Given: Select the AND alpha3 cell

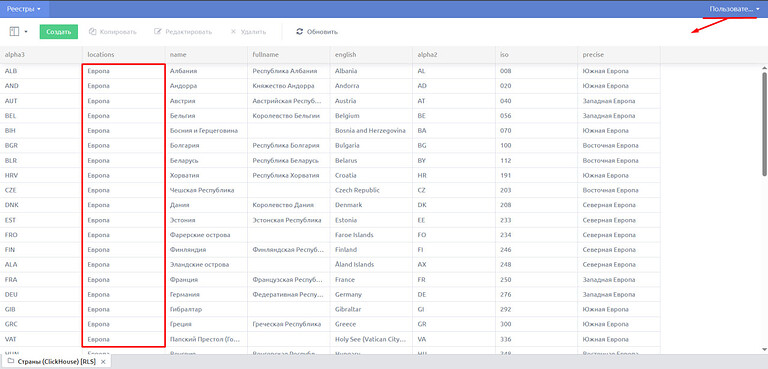Looking at the screenshot, I should click(41, 86).
